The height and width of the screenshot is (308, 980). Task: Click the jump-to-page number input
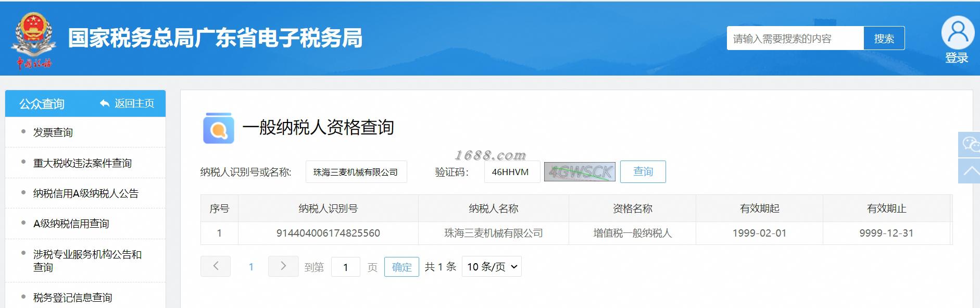coord(346,267)
